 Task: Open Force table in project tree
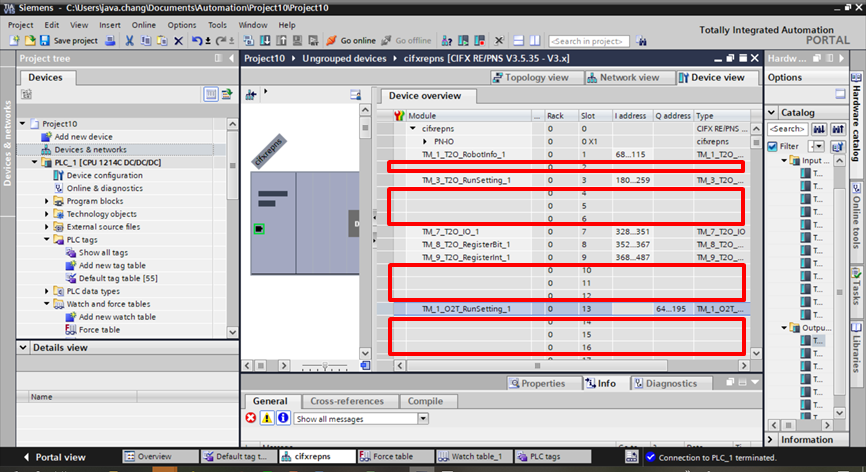(99, 330)
